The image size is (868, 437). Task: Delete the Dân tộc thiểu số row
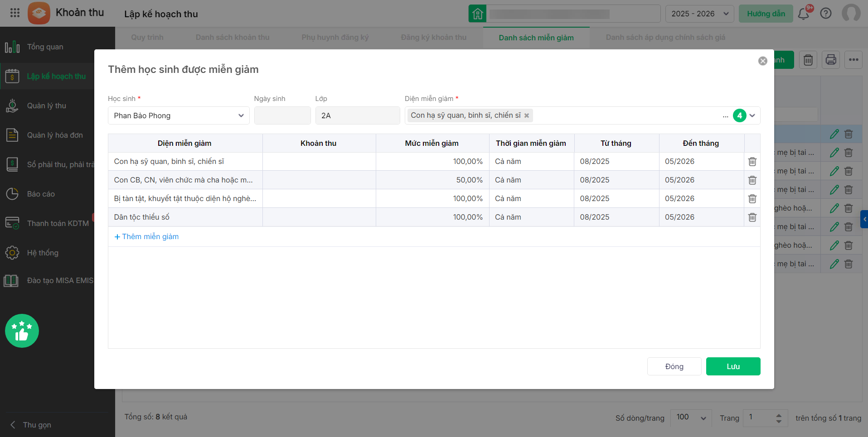(x=752, y=217)
